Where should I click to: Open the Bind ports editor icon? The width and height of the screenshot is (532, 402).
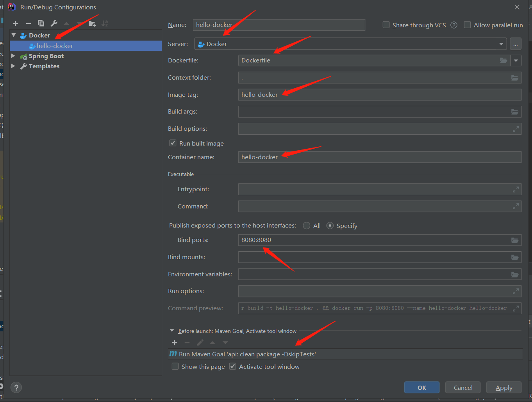tap(515, 240)
